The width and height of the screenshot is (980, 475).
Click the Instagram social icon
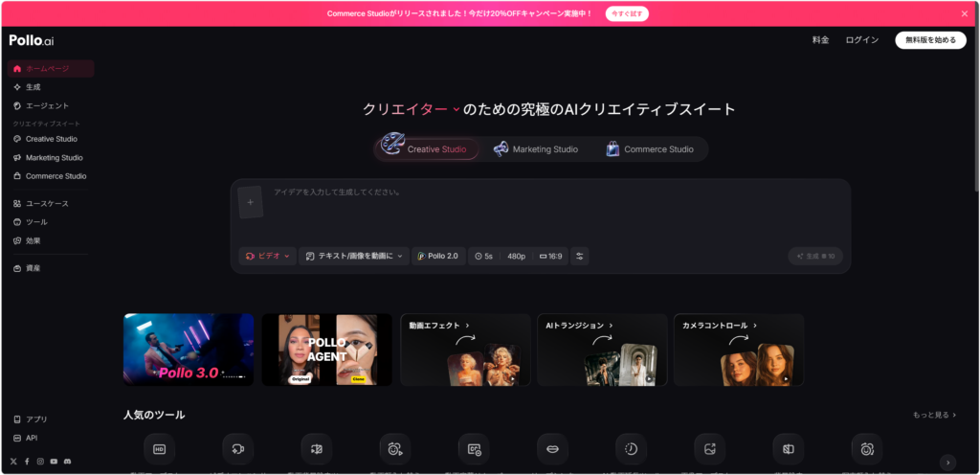[40, 462]
